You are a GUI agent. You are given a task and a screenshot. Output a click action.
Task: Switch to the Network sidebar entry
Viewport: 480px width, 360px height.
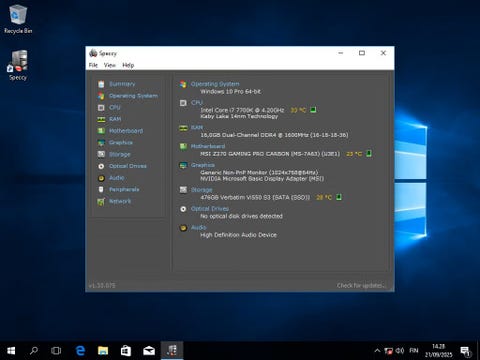[120, 201]
